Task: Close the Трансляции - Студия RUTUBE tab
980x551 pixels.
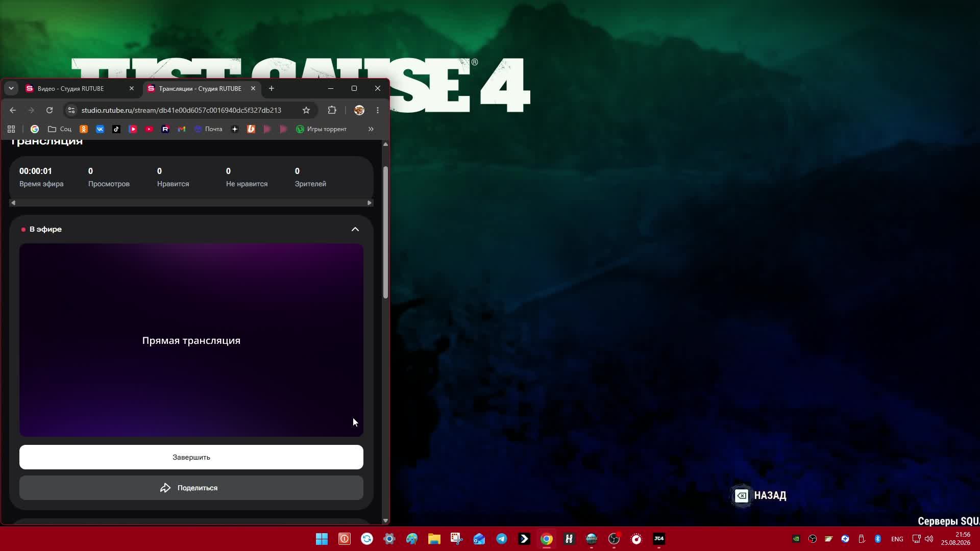Action: click(x=253, y=88)
